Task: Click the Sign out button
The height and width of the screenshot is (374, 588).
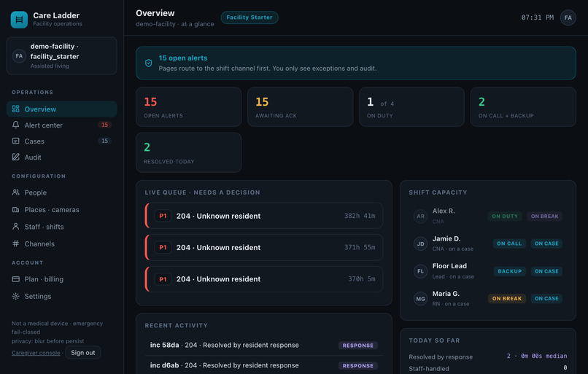Action: pos(83,353)
